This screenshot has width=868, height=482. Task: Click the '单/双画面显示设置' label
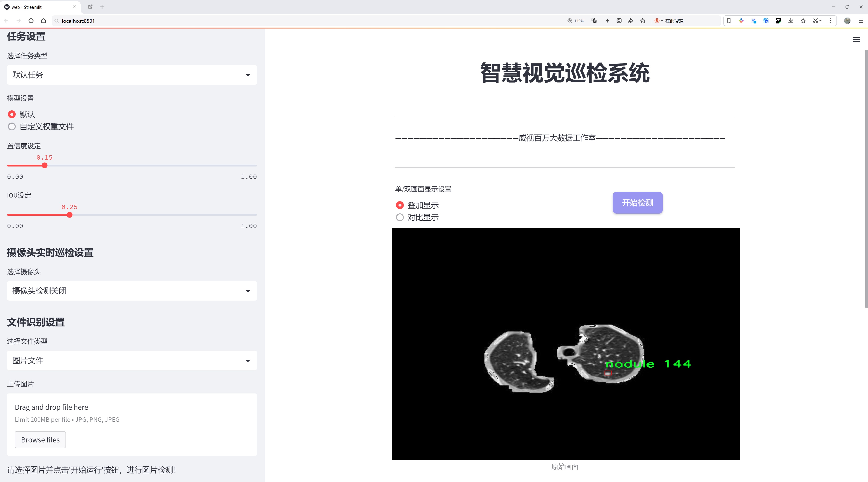423,189
